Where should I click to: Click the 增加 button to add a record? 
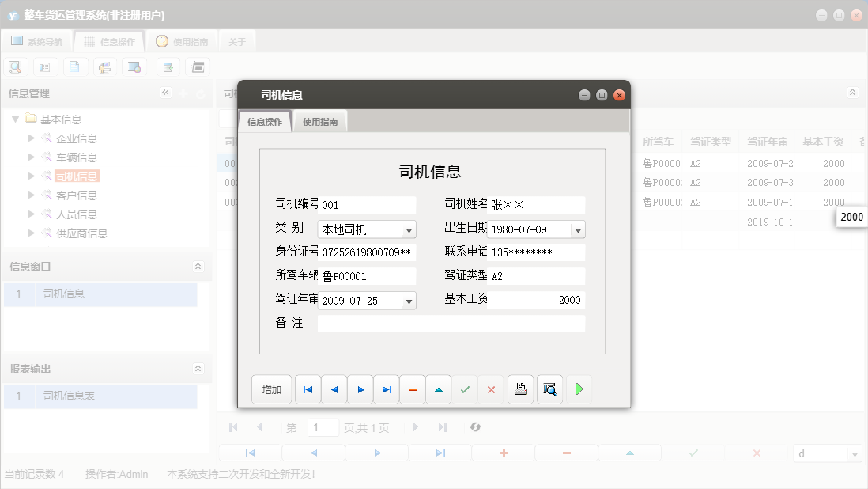coord(272,389)
